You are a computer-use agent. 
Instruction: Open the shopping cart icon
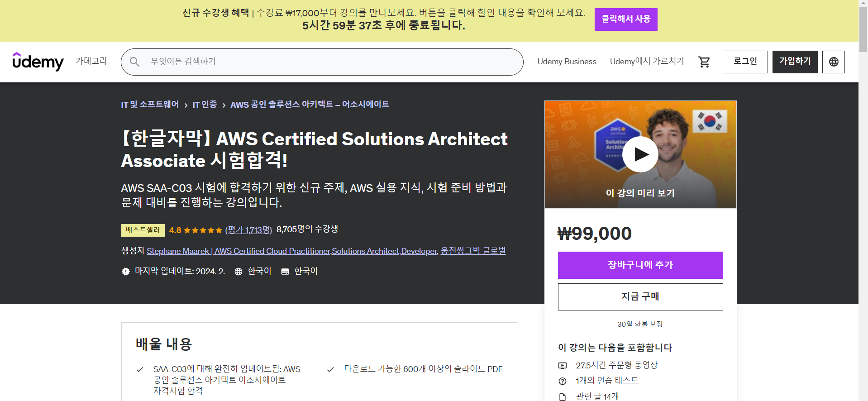[704, 62]
